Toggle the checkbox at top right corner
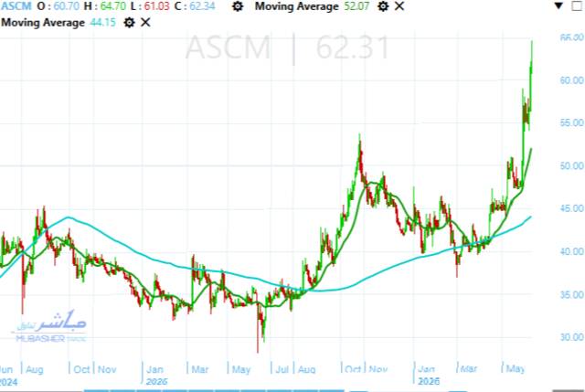This screenshot has width=585, height=392. click(x=577, y=5)
